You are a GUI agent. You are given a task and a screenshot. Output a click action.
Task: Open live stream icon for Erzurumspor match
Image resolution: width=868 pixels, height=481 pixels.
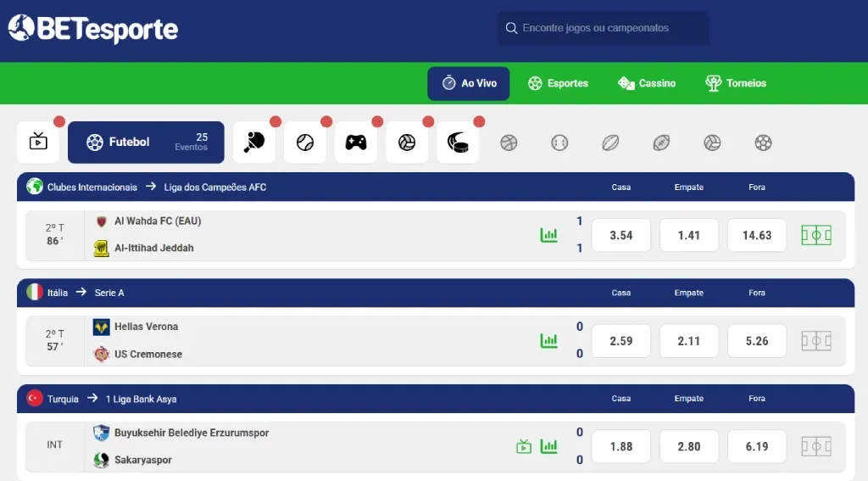tap(524, 446)
